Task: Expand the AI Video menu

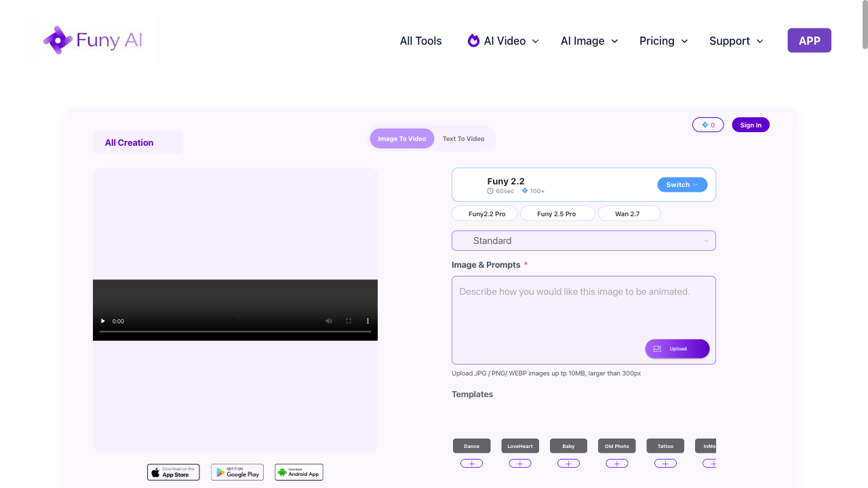Action: 503,41
